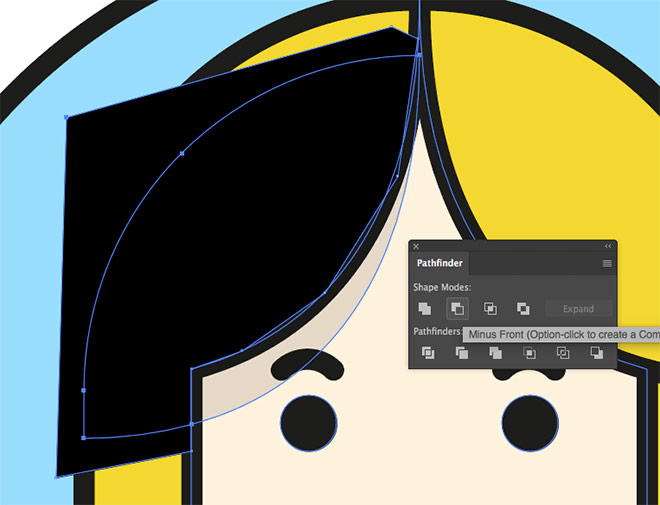Click the Minus Back pathfinder icon

point(596,353)
